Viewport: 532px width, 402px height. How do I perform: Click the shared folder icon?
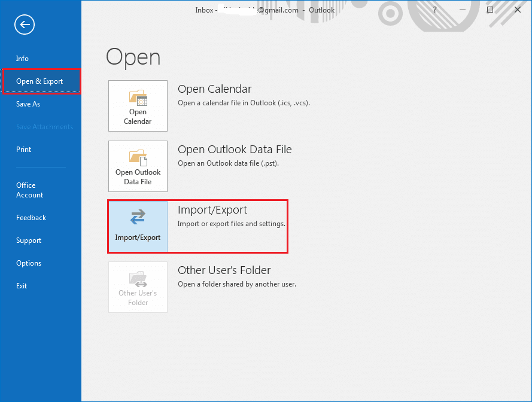click(138, 279)
